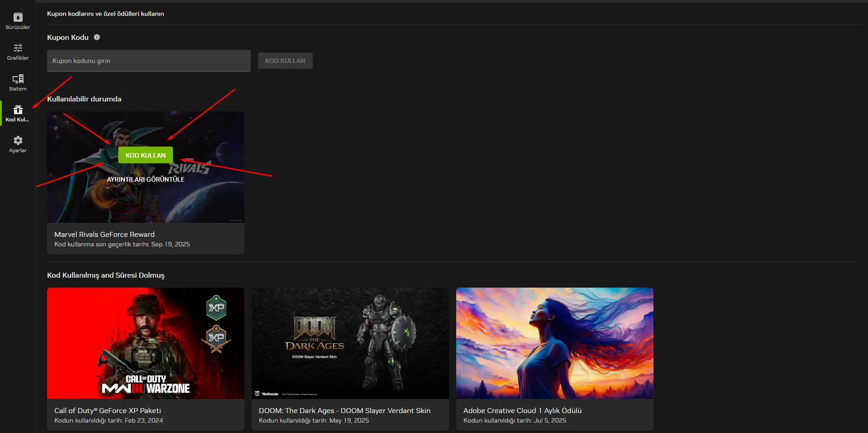Click the 'Kullanılabilir durumda' section heading
The height and width of the screenshot is (433, 868).
point(84,99)
